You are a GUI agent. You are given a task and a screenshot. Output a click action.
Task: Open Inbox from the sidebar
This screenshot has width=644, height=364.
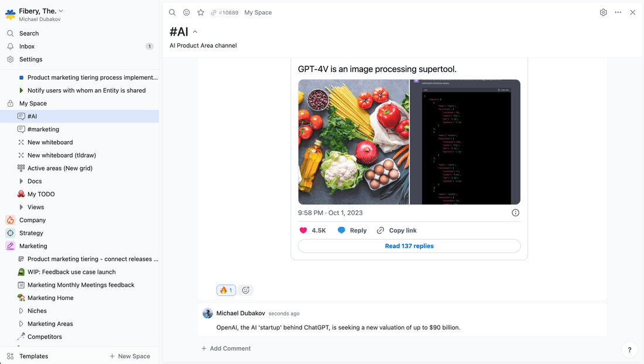tap(27, 46)
